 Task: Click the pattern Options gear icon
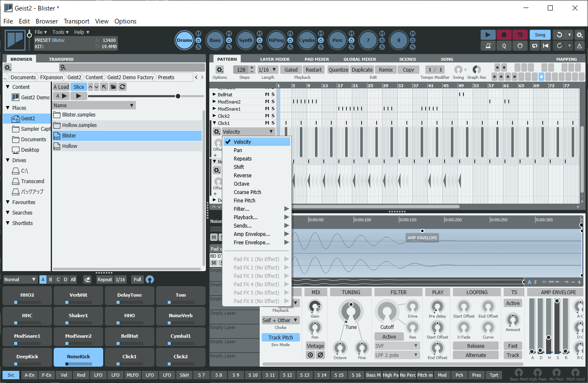coord(219,70)
